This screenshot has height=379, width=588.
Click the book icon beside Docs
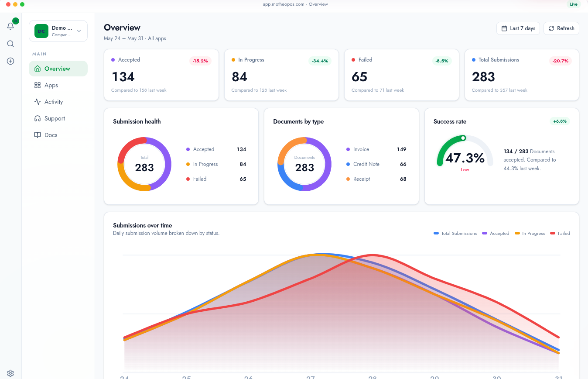click(x=38, y=135)
